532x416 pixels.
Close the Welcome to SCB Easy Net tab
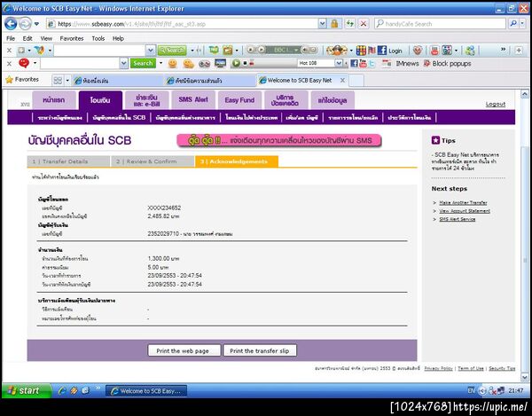pyautogui.click(x=342, y=81)
